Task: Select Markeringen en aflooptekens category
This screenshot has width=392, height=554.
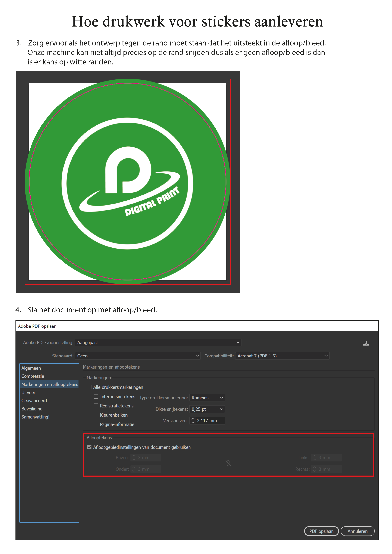Action: pyautogui.click(x=49, y=384)
